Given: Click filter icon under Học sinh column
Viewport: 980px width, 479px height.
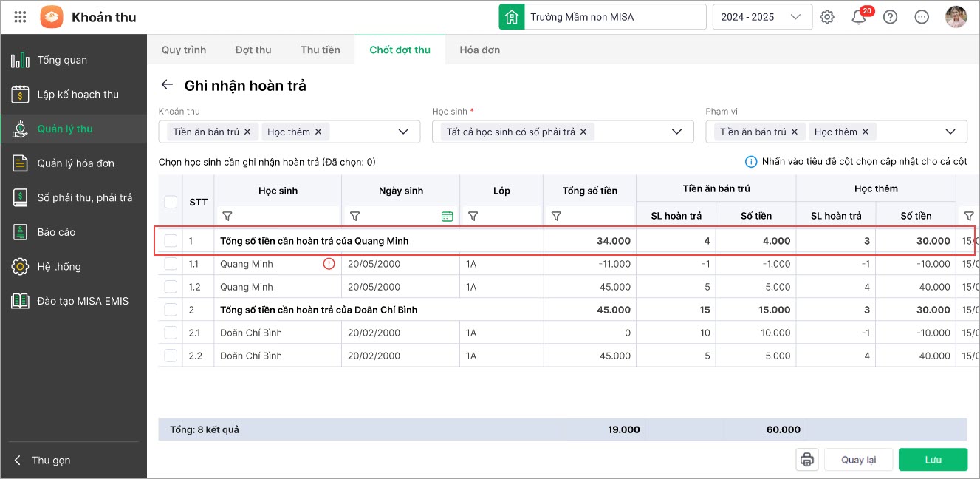Looking at the screenshot, I should 227,216.
